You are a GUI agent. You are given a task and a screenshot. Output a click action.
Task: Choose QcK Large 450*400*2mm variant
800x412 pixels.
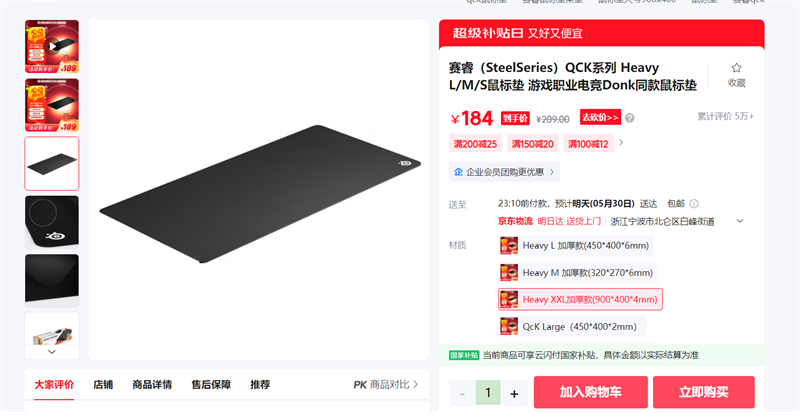pos(572,326)
